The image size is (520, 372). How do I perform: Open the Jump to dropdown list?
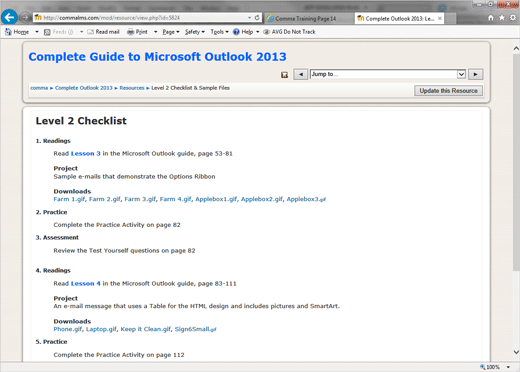[388, 74]
